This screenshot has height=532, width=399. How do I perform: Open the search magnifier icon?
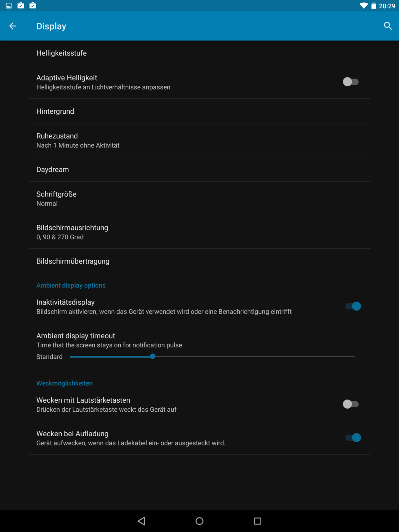tap(388, 26)
